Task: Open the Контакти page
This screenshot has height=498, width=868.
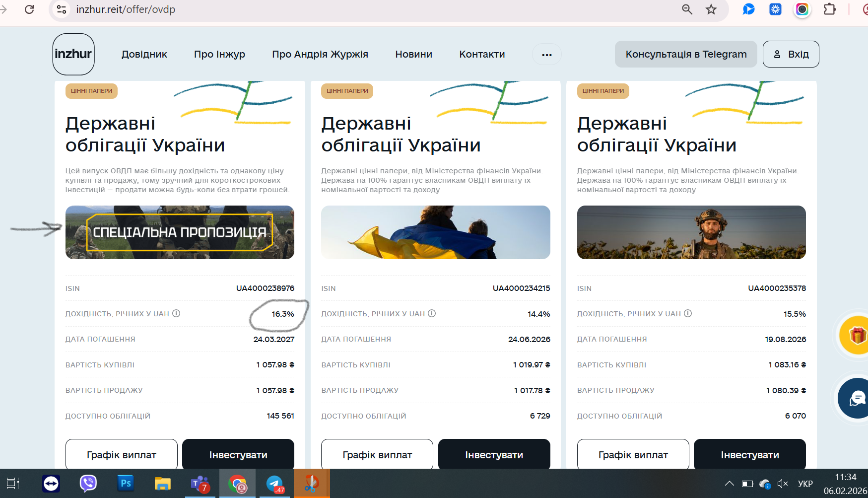Action: [x=482, y=54]
